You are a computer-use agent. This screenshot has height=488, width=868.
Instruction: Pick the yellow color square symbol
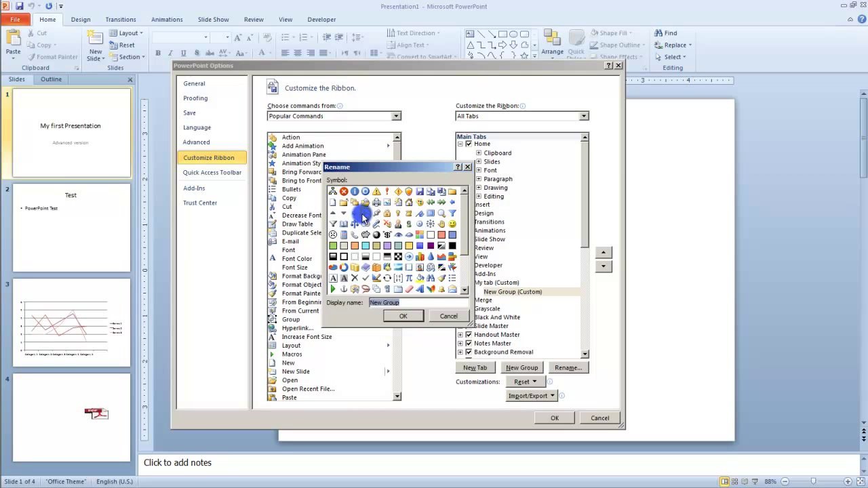409,245
